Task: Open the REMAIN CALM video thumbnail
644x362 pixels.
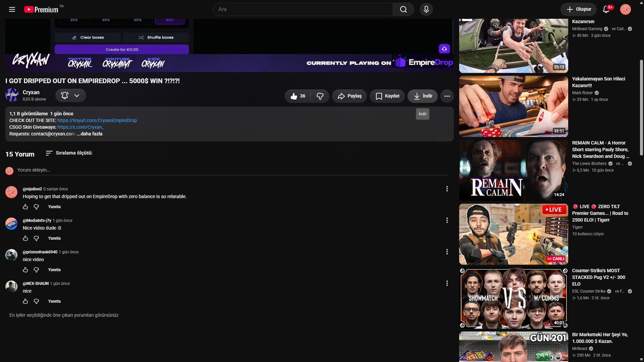Action: click(x=514, y=170)
